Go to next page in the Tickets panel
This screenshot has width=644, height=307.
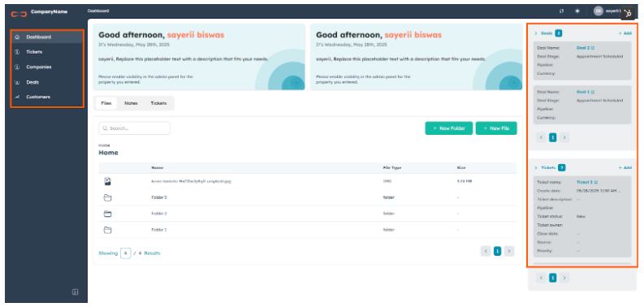(x=564, y=279)
